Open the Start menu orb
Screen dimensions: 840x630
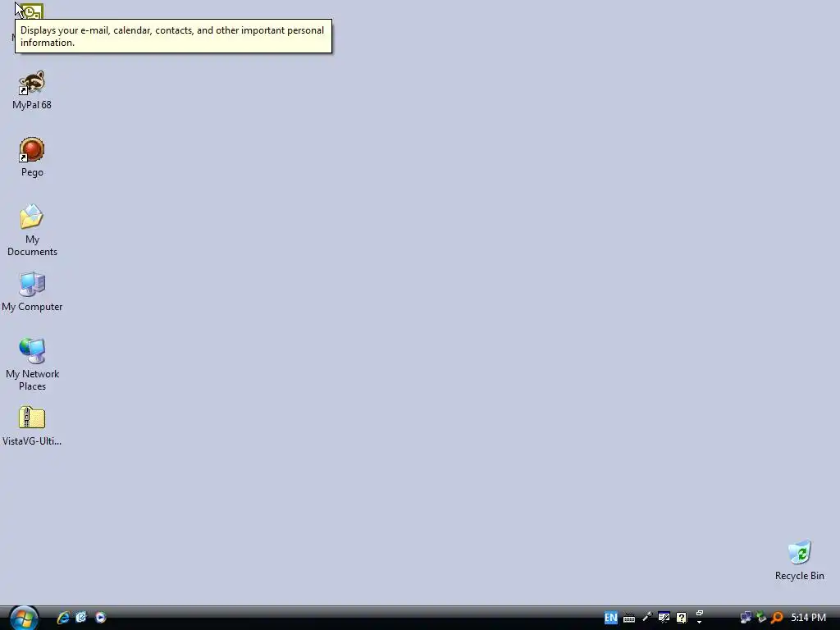tap(24, 618)
